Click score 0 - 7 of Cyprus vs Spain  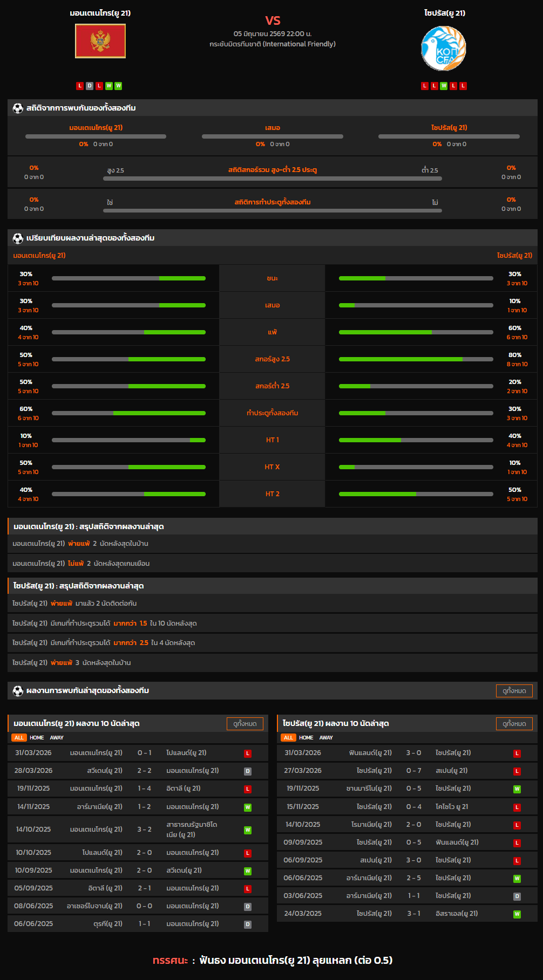(x=413, y=771)
